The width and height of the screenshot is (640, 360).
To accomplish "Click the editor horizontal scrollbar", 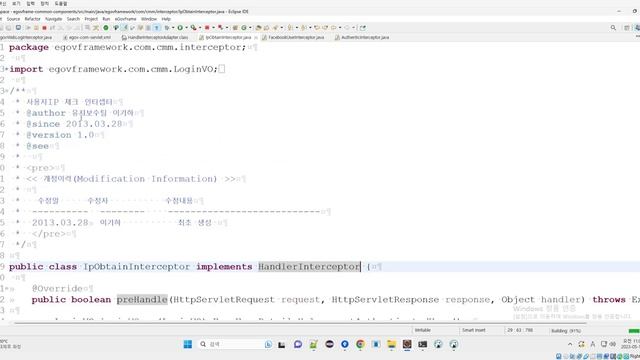I will (300, 323).
